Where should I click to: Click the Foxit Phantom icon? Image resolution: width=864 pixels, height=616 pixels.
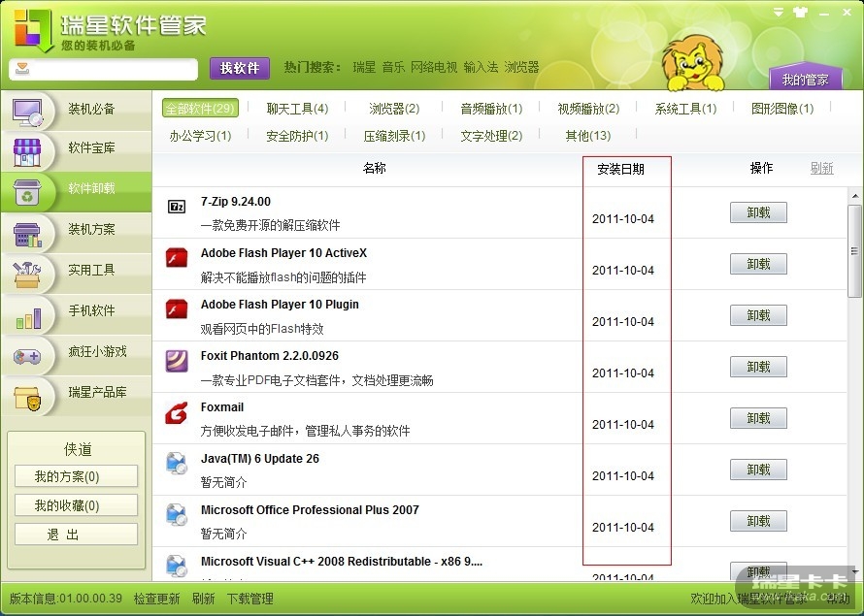point(177,361)
